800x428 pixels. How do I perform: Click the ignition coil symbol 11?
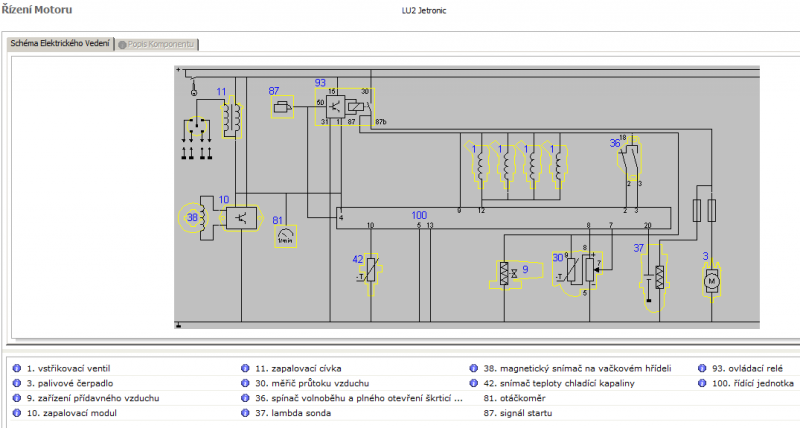(x=231, y=118)
